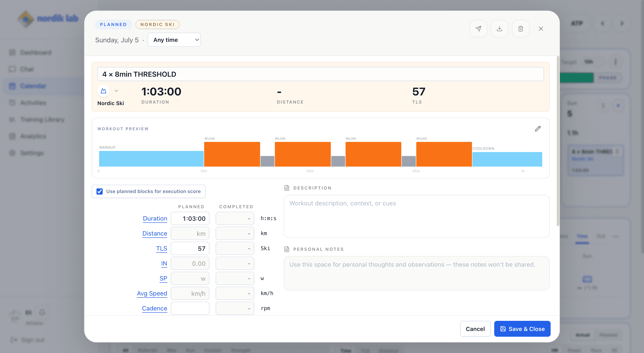The width and height of the screenshot is (644, 353).
Task: Click the TLS link
Action: tap(161, 248)
